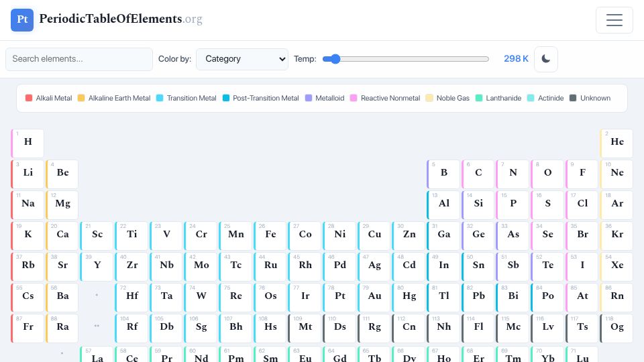Select the Sodium (Na) tile

click(x=27, y=205)
